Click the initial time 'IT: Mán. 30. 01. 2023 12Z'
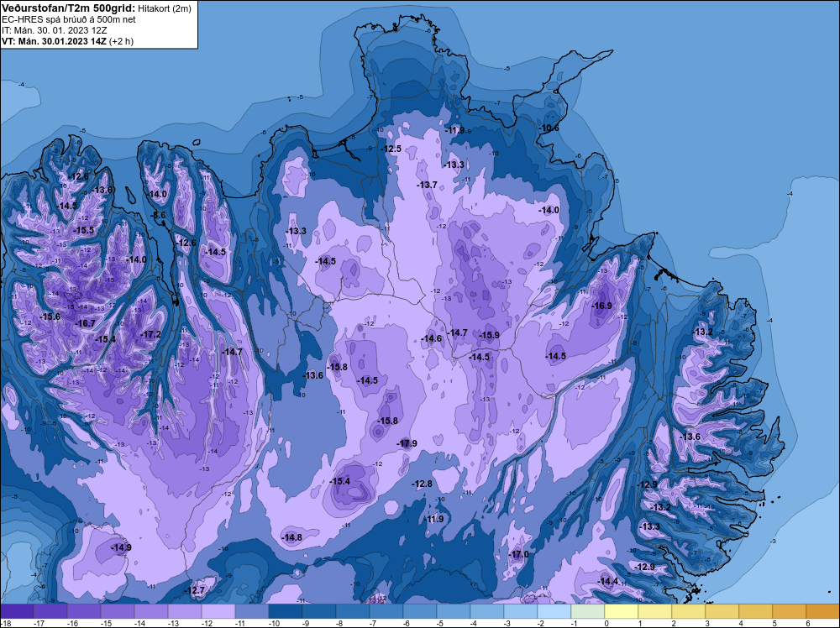Viewport: 840px width, 628px height. (x=54, y=30)
